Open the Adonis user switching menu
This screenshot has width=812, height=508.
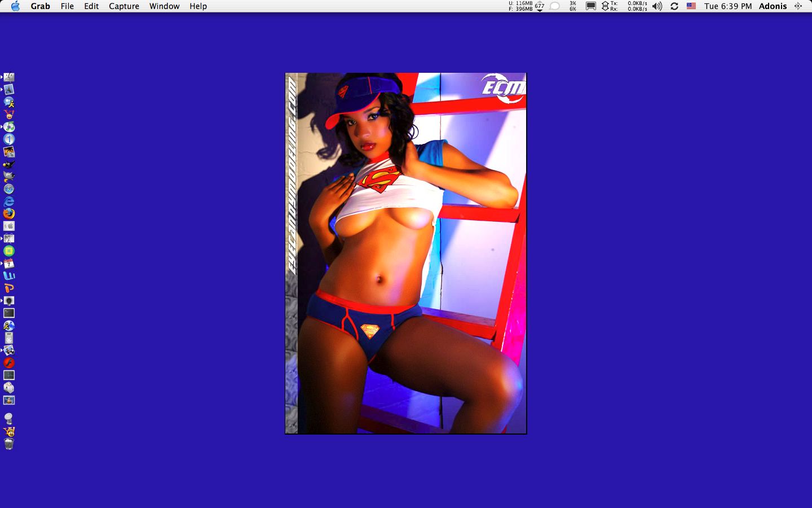pyautogui.click(x=773, y=6)
